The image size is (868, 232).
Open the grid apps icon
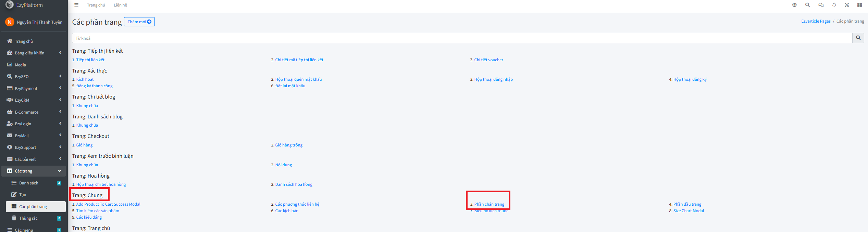[859, 5]
